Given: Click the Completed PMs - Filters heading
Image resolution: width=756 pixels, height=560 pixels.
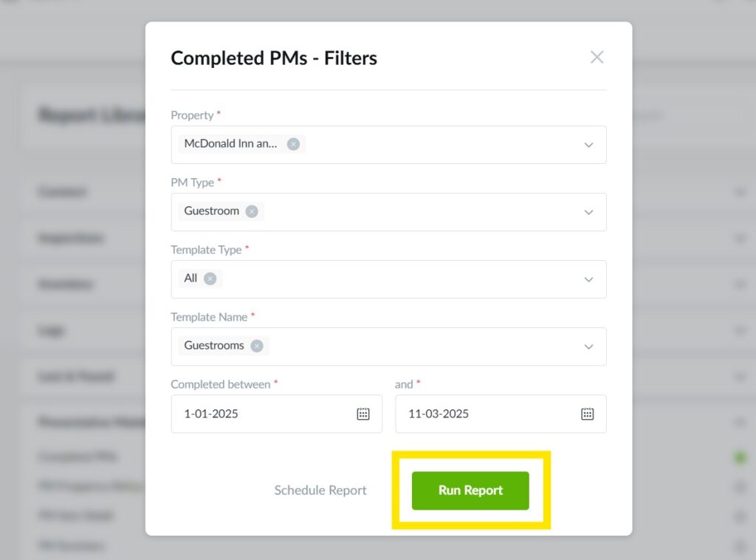Looking at the screenshot, I should pyautogui.click(x=274, y=58).
